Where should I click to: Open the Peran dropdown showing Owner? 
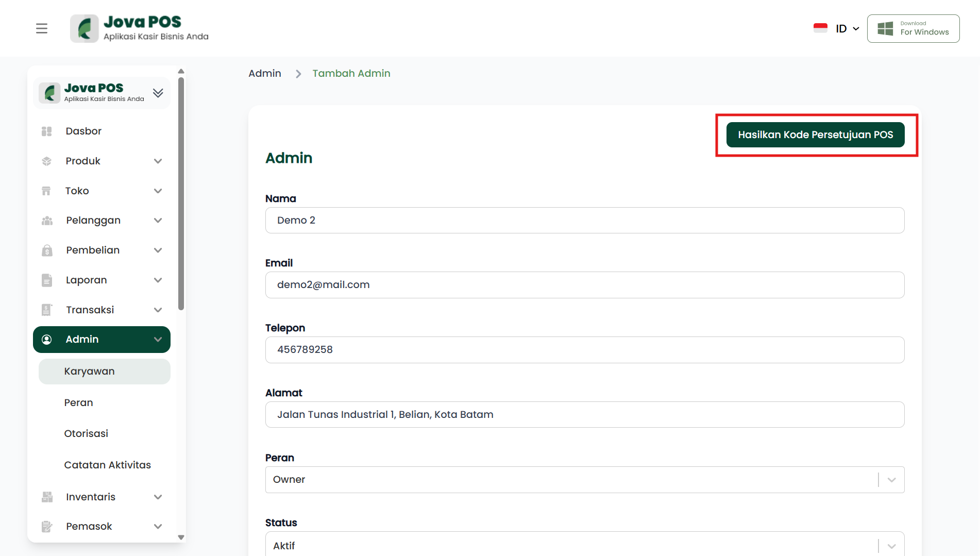pos(584,480)
